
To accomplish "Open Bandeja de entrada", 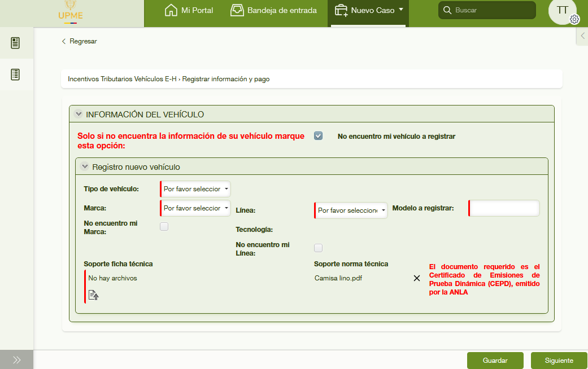I will click(273, 10).
